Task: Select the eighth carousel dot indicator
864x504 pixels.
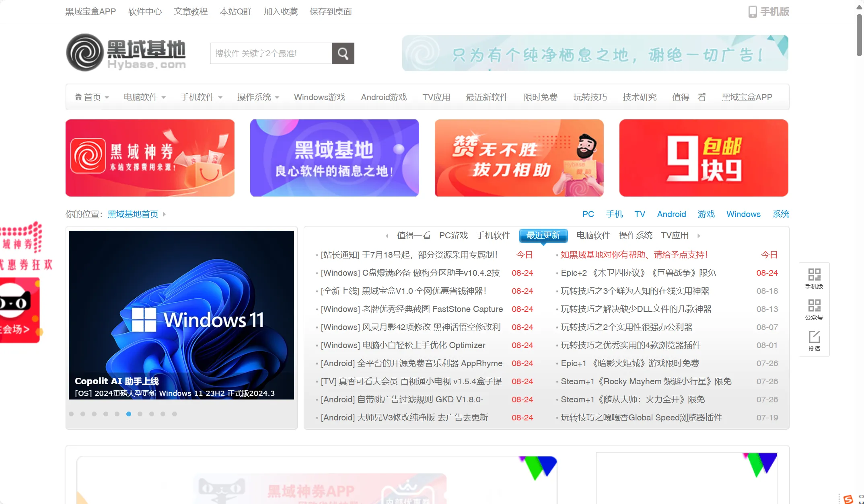Action: pos(152,414)
